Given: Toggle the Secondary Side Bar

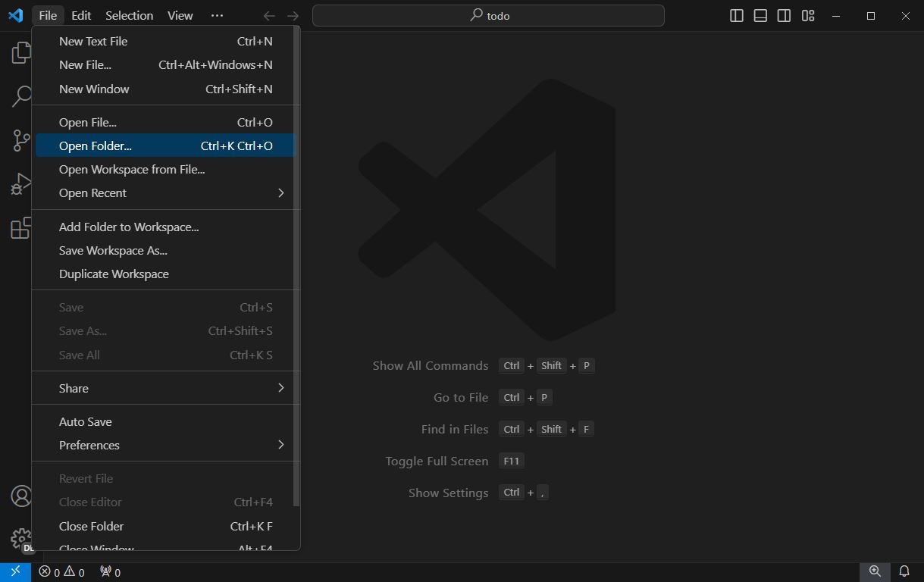Looking at the screenshot, I should pyautogui.click(x=783, y=15).
